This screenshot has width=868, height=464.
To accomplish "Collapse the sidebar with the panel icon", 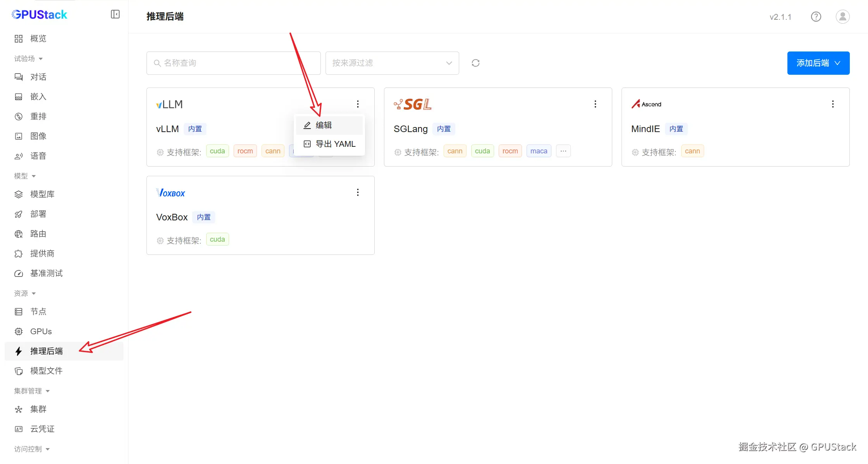I will coord(115,14).
